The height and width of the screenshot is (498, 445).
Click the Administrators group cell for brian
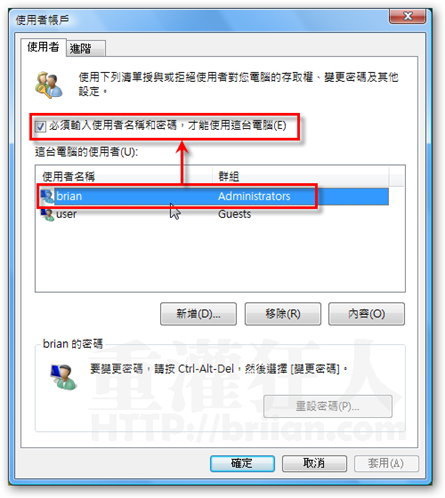[254, 196]
